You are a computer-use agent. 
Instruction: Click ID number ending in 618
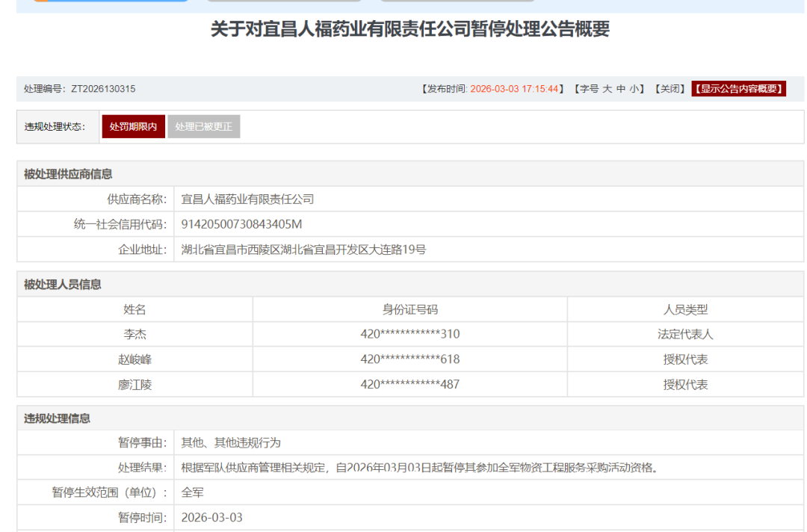[x=410, y=359]
